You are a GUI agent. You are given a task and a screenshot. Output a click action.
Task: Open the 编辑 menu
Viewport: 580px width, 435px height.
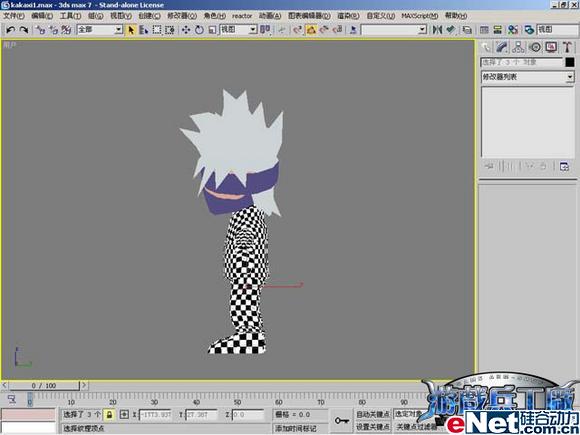click(x=42, y=16)
